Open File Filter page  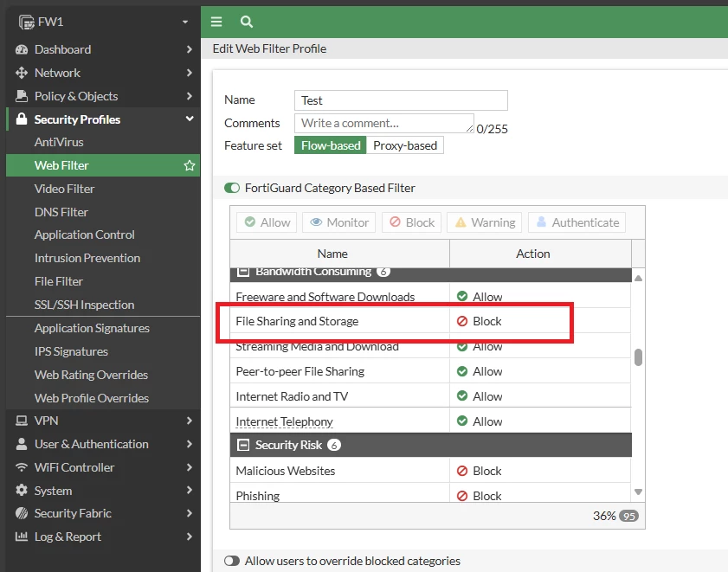click(59, 281)
